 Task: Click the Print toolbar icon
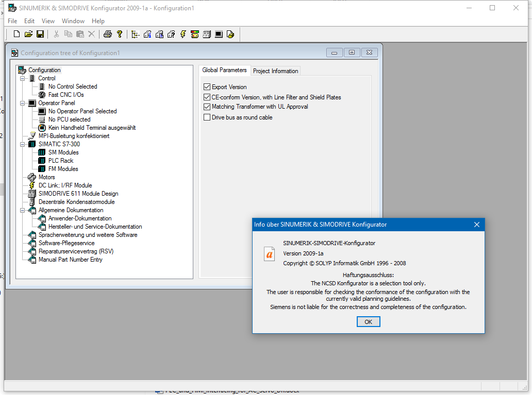tap(108, 34)
